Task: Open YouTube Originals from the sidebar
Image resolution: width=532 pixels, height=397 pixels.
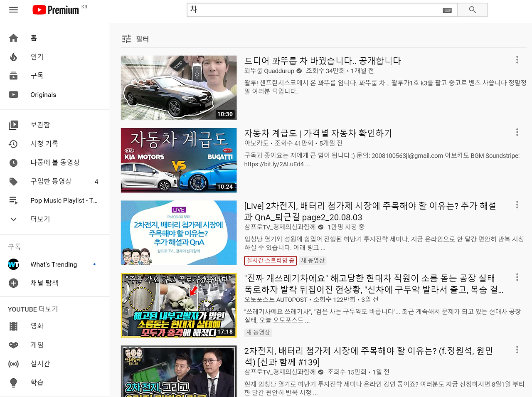Action: coord(13,94)
